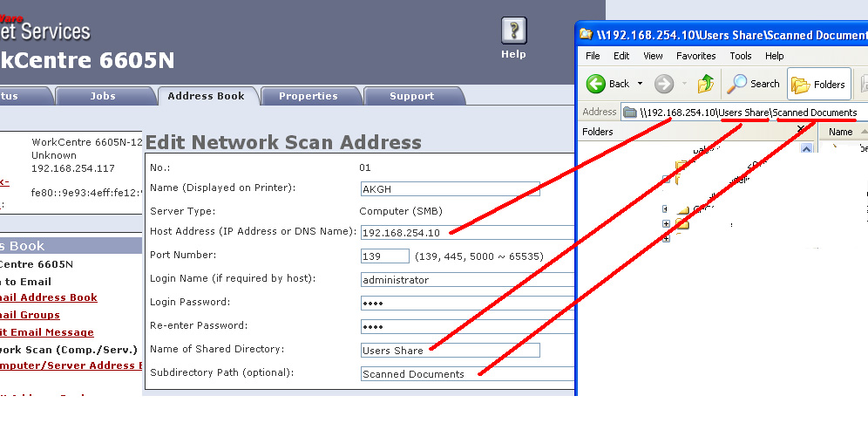
Task: Open the Email Address Book link
Action: (48, 297)
